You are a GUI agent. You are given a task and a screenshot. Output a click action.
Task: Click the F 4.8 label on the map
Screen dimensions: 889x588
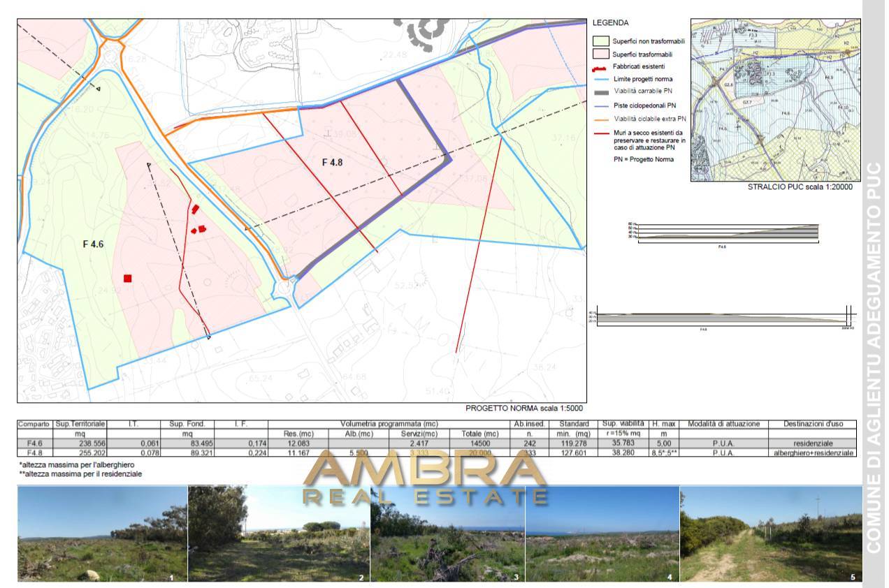click(x=334, y=162)
